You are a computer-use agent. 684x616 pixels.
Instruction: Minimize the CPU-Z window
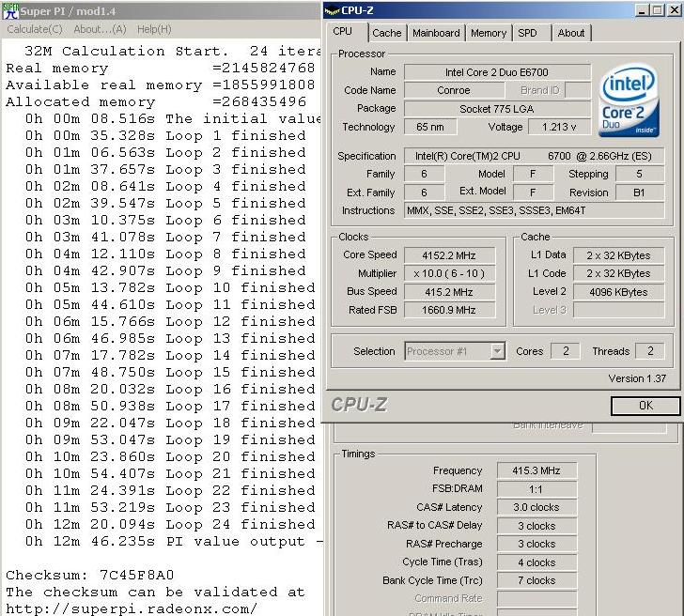(x=641, y=10)
